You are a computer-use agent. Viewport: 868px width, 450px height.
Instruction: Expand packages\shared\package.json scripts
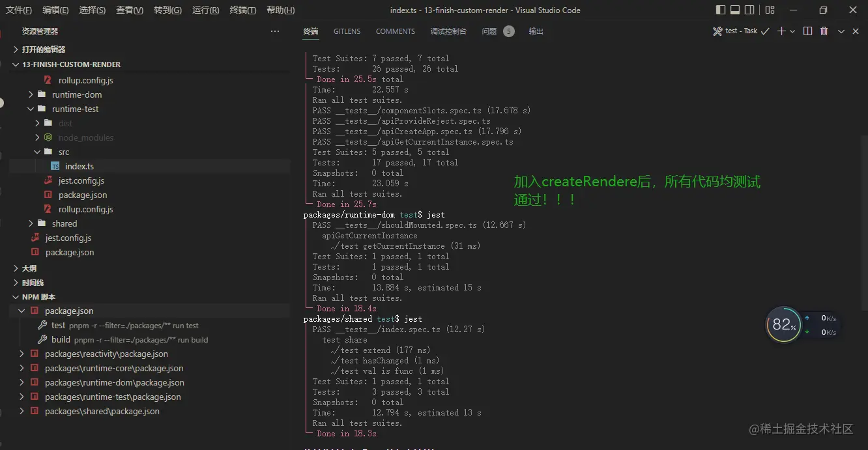tap(150, 411)
